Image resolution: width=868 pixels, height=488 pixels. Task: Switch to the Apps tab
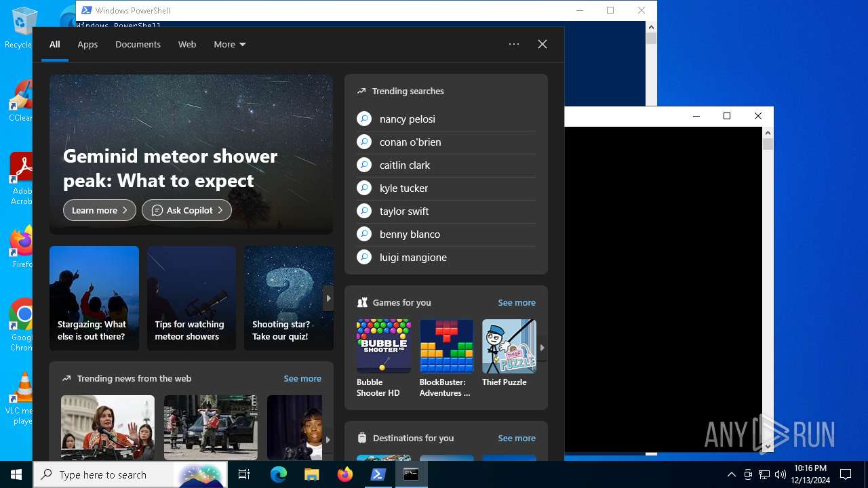pyautogui.click(x=87, y=44)
